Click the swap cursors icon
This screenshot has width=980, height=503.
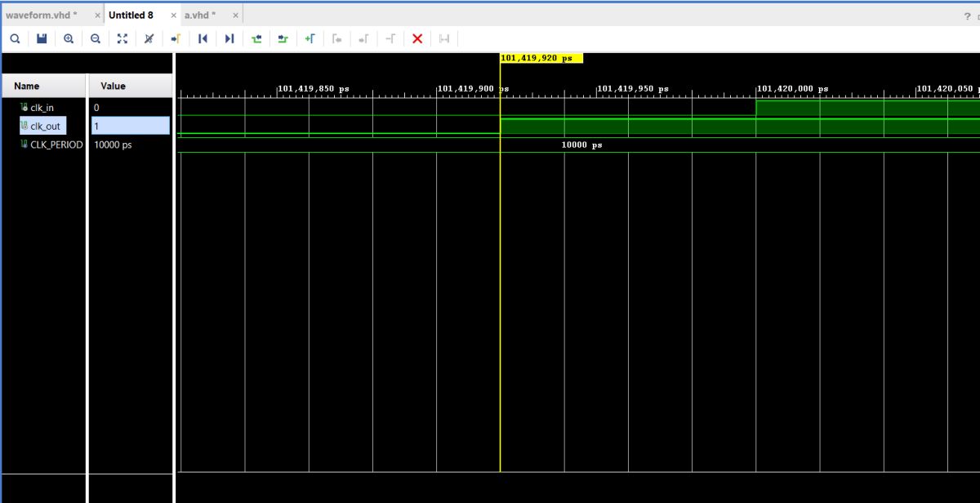pos(444,38)
